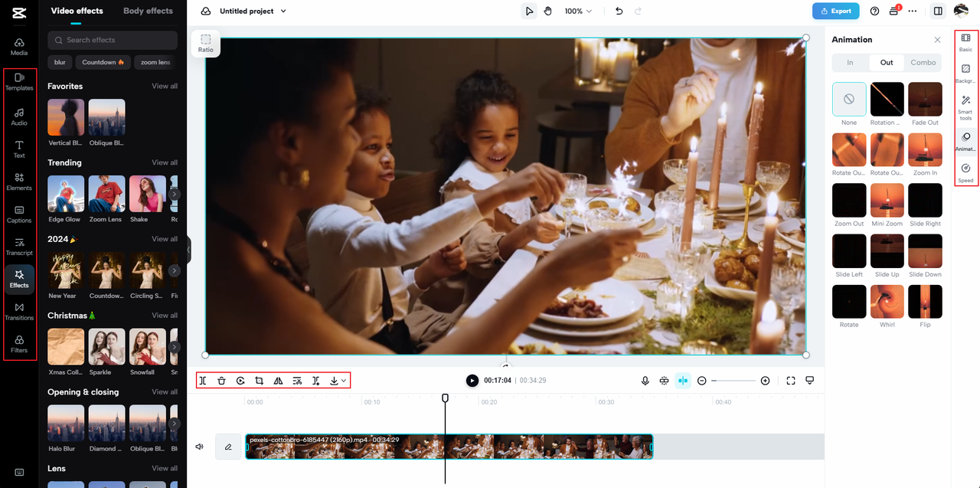Show more 2024 effects with arrow
This screenshot has width=980, height=488.
tap(175, 270)
